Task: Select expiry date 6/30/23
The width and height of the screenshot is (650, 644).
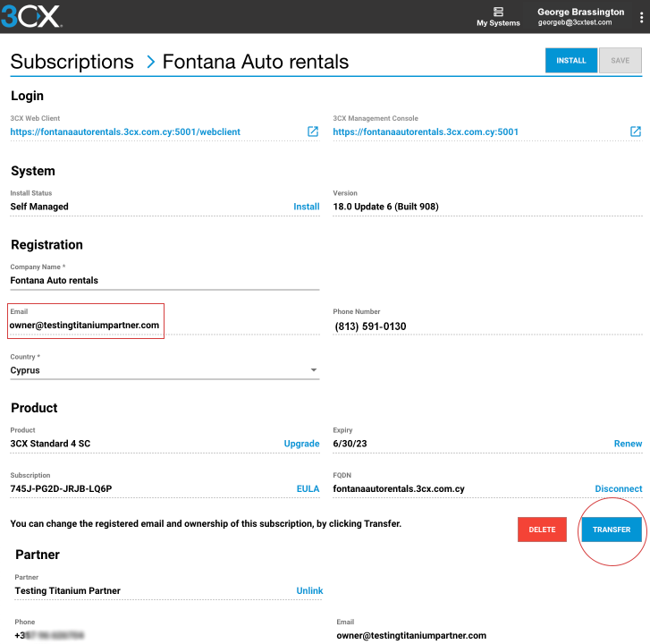Action: coord(350,444)
